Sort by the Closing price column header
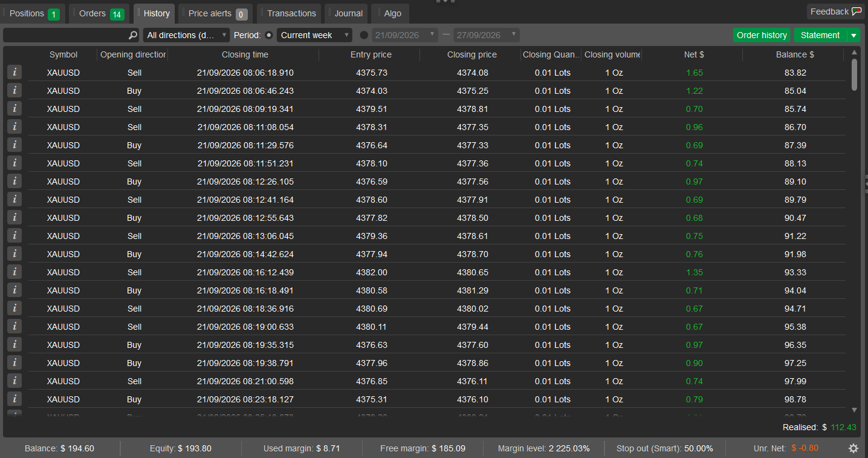The width and height of the screenshot is (868, 458). tap(472, 54)
